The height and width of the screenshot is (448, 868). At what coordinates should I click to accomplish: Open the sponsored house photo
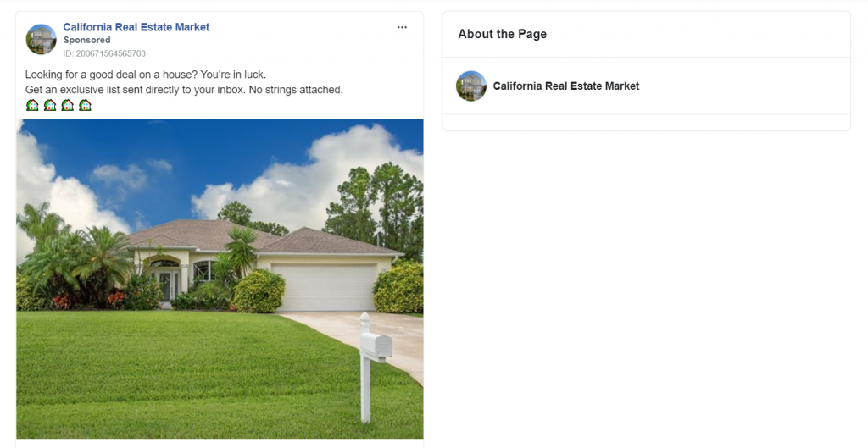tap(220, 279)
